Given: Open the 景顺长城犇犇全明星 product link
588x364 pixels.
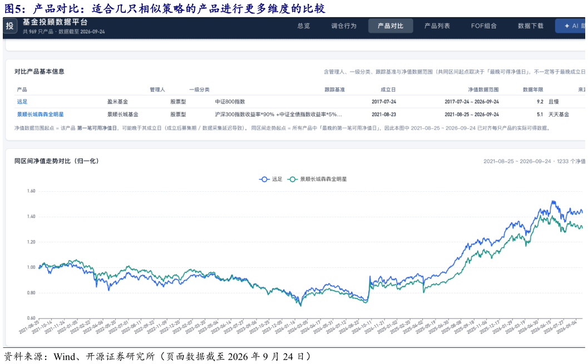Looking at the screenshot, I should (x=41, y=114).
